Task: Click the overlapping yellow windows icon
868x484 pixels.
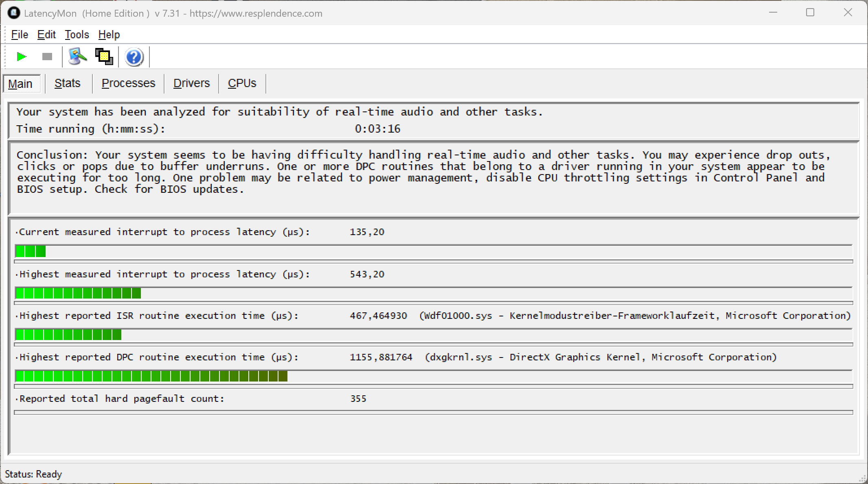Action: point(104,57)
